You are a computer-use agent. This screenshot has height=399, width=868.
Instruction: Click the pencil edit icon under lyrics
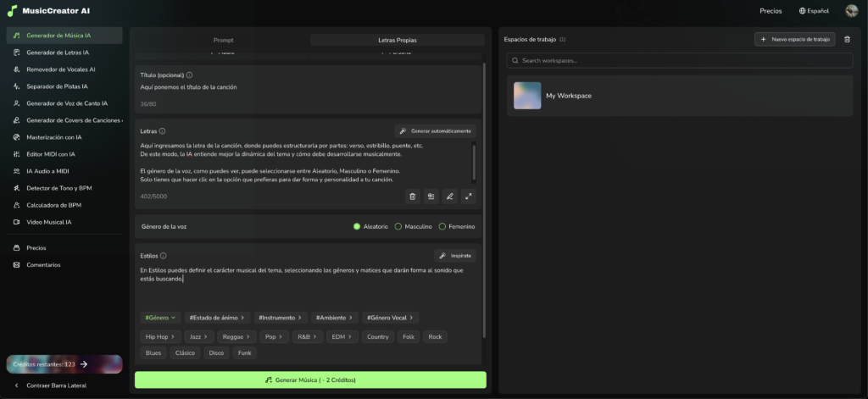point(450,197)
